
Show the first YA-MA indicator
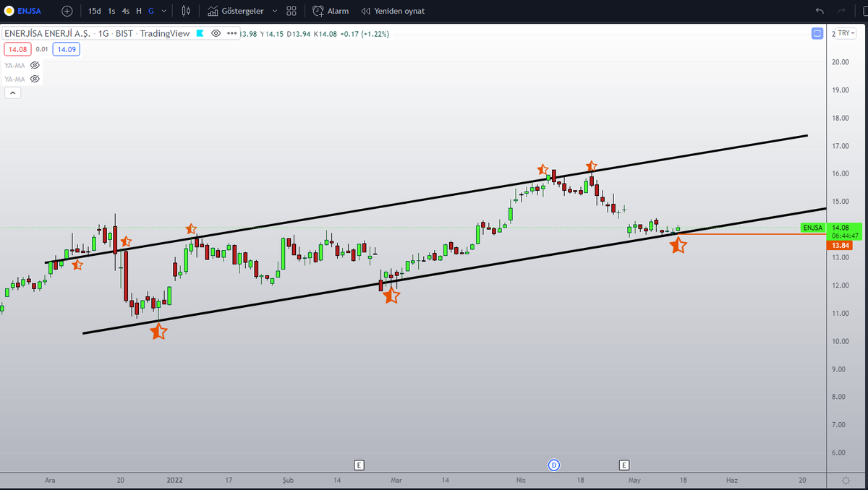(35, 65)
